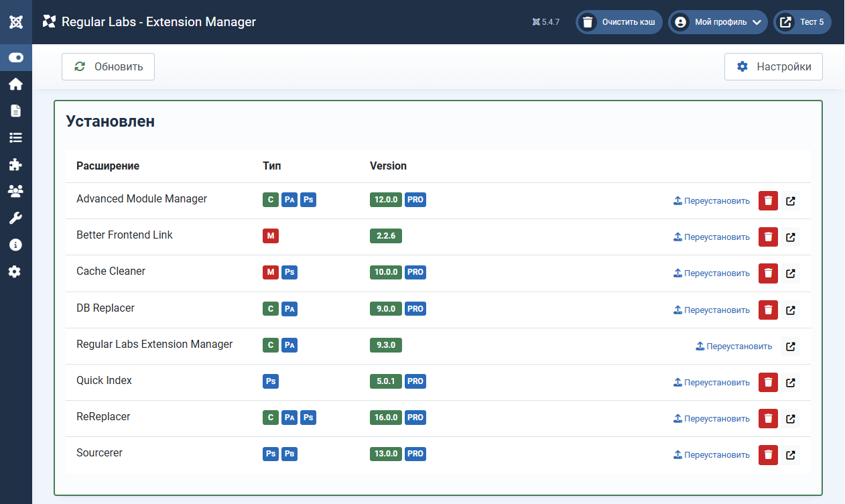Viewport: 845px width, 504px height.
Task: Open the Users sidebar icon
Action: click(x=16, y=192)
